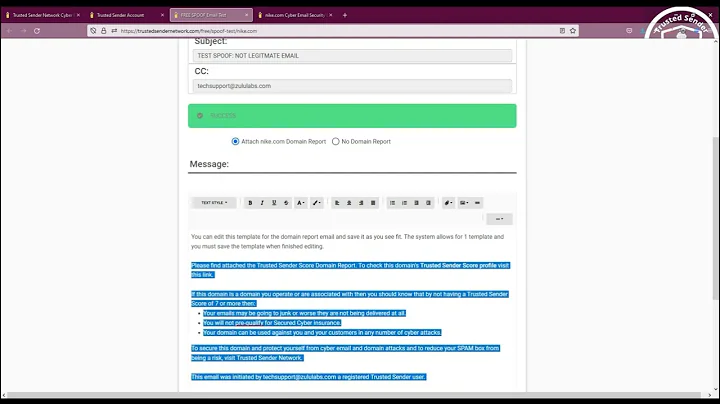Image resolution: width=720 pixels, height=404 pixels.
Task: Click the green SUCCESS banner
Action: tap(352, 116)
